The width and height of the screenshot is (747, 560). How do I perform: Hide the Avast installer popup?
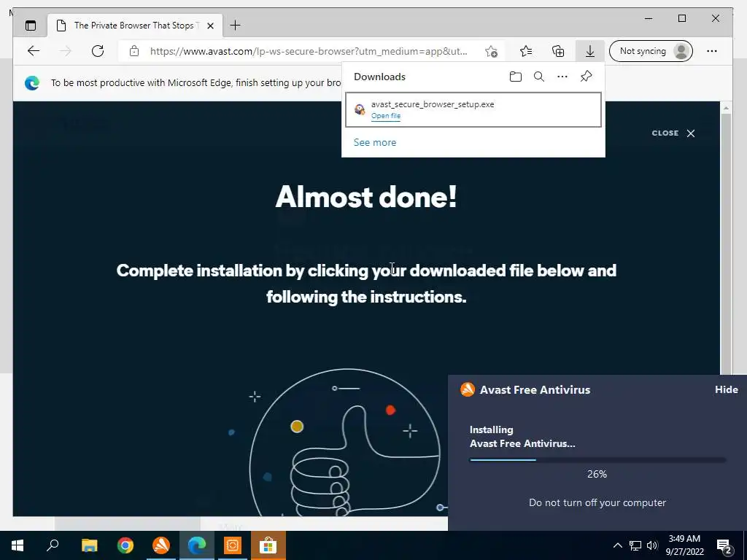tap(726, 389)
